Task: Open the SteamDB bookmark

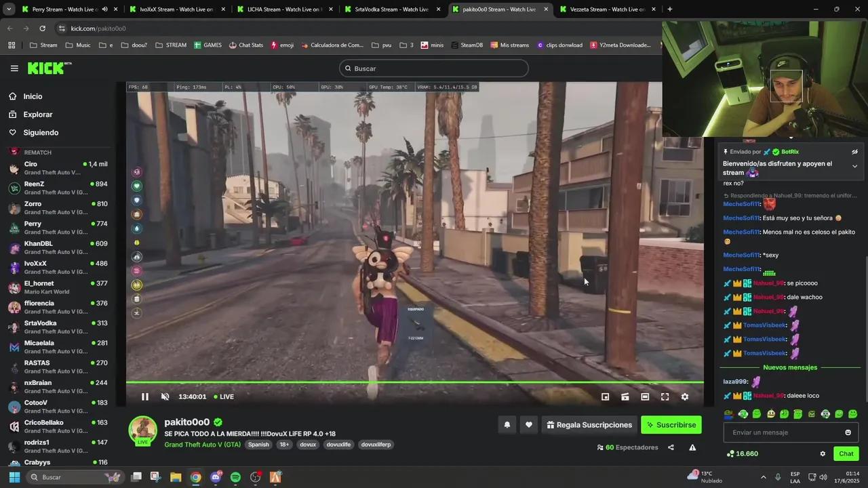Action: 467,45
